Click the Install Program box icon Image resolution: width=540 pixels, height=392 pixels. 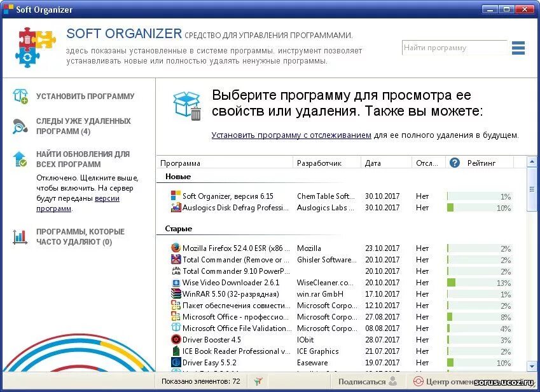[x=20, y=97]
